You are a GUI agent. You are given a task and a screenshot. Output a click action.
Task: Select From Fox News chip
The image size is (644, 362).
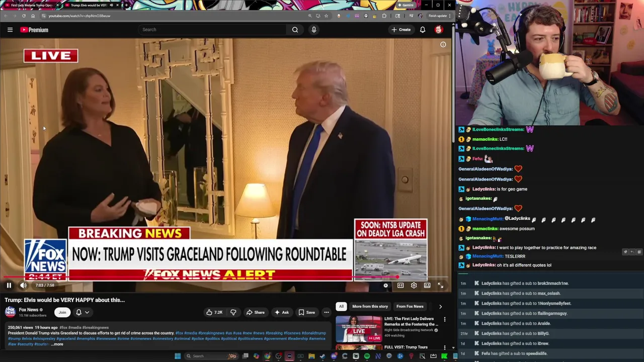(410, 306)
